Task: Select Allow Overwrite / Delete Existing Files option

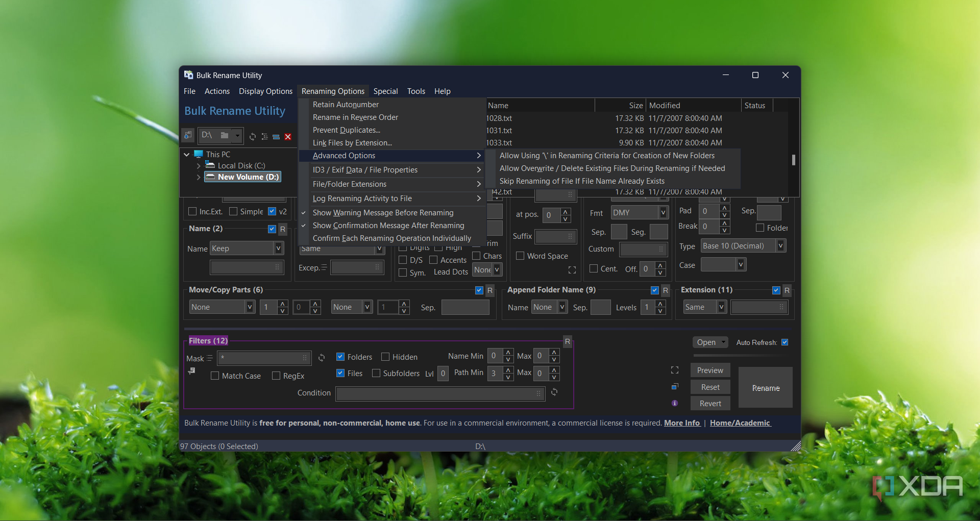Action: pos(612,168)
